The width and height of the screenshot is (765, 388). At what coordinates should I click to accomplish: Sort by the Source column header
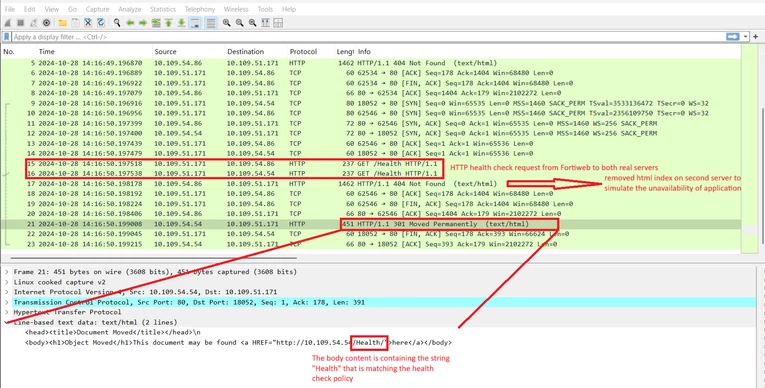pos(188,51)
